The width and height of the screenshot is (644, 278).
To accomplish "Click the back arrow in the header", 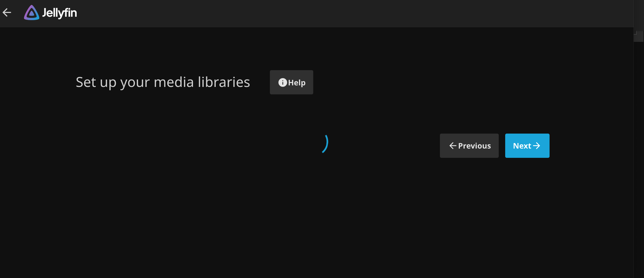I will (7, 12).
